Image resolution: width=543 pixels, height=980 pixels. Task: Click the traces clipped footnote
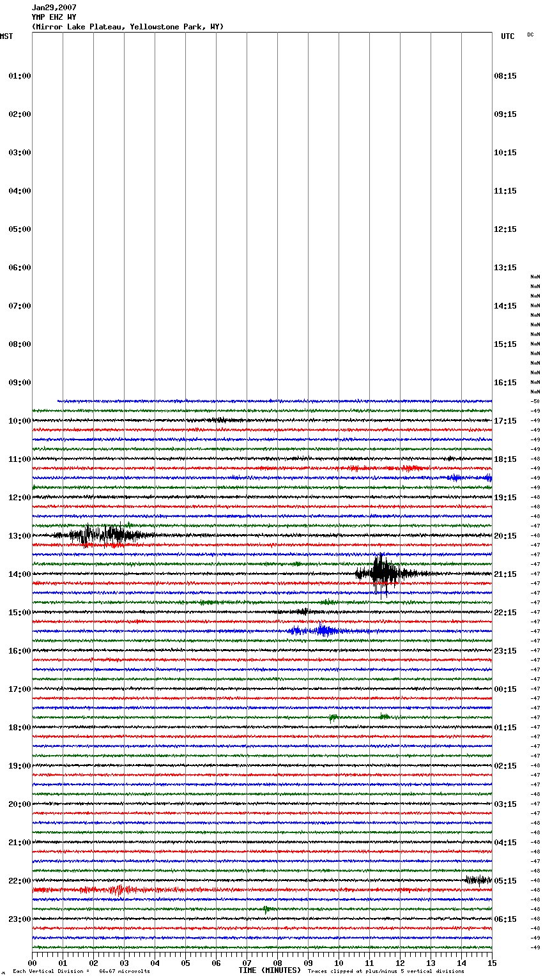tap(386, 972)
